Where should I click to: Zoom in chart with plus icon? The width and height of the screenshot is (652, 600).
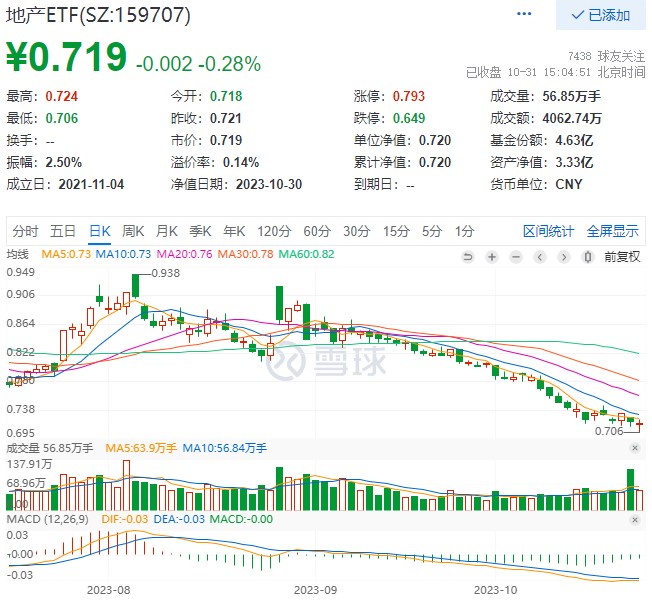pyautogui.click(x=492, y=257)
